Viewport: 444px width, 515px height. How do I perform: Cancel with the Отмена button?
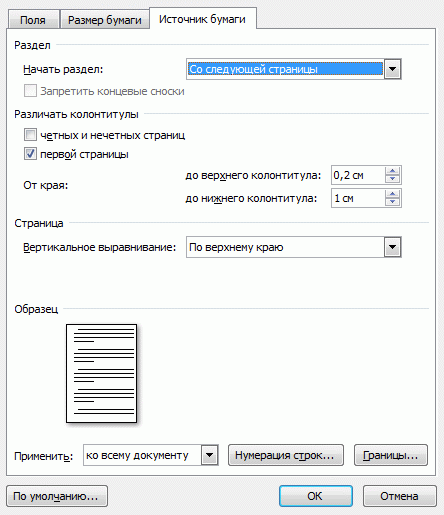400,496
